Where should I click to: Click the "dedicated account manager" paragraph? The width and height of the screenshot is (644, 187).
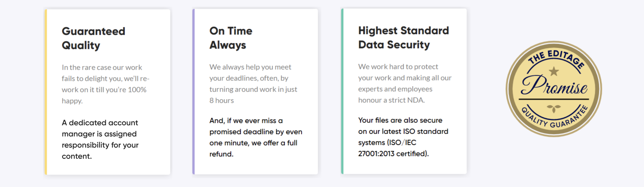(x=100, y=139)
